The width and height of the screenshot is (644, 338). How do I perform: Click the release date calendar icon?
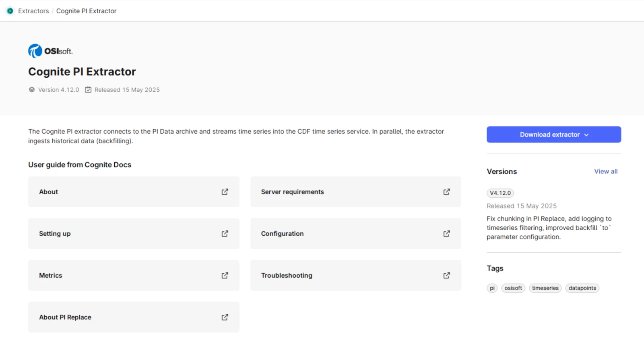(x=88, y=90)
